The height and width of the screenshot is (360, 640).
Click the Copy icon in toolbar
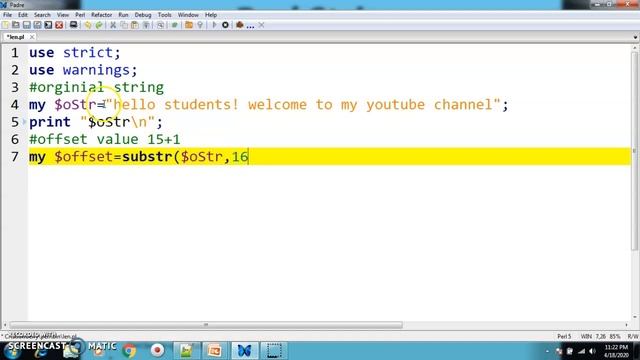[x=124, y=25]
